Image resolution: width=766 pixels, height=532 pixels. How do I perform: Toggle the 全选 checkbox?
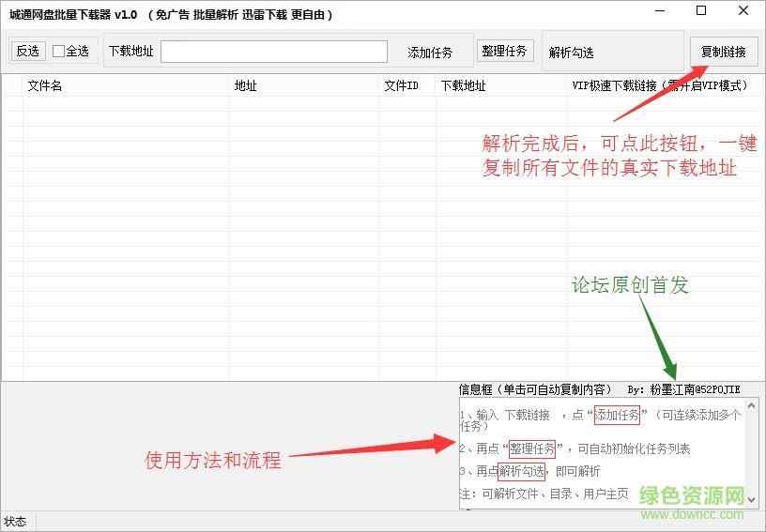(70, 51)
